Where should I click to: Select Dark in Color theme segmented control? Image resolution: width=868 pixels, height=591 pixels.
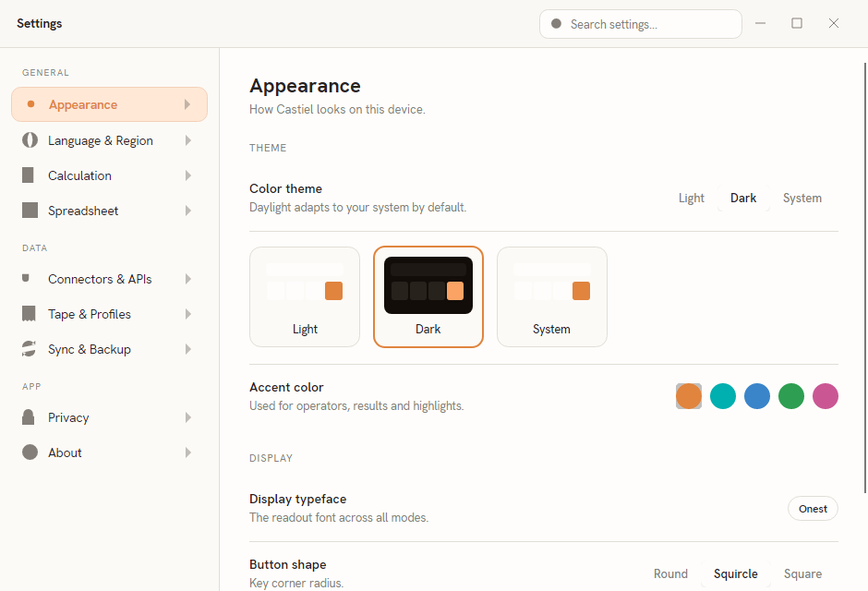(743, 199)
